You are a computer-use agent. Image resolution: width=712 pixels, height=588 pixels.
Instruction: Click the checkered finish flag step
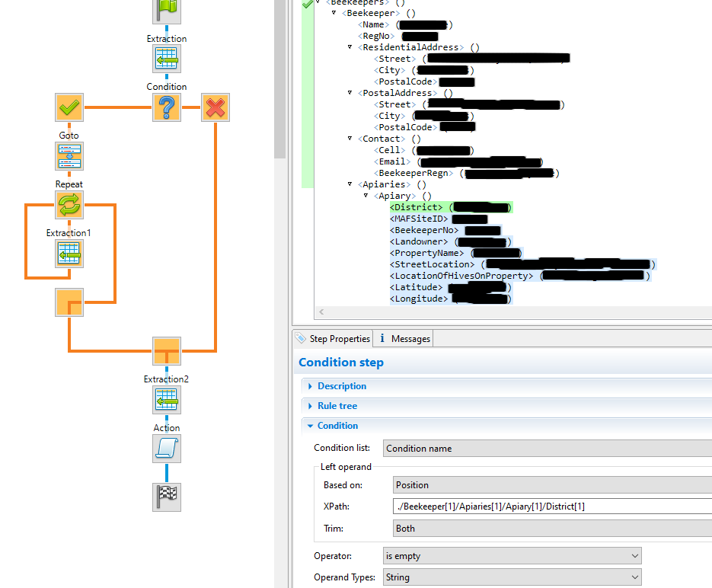pyautogui.click(x=167, y=497)
